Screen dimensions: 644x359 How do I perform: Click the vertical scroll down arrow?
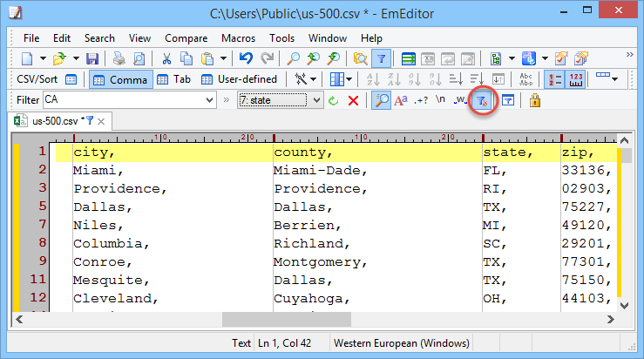pyautogui.click(x=624, y=306)
